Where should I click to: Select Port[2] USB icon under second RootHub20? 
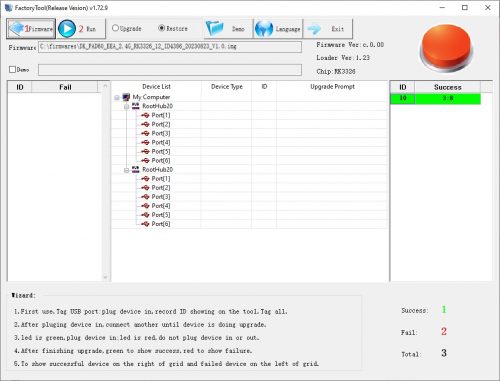coord(145,188)
